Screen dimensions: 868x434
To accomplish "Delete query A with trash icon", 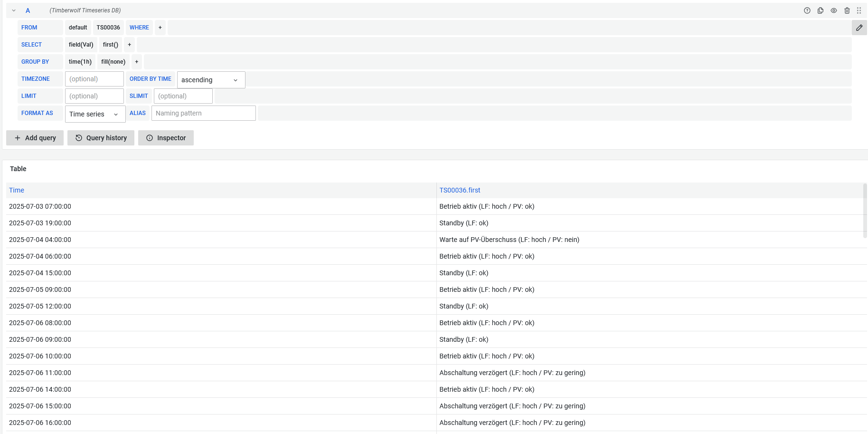I will pos(847,10).
